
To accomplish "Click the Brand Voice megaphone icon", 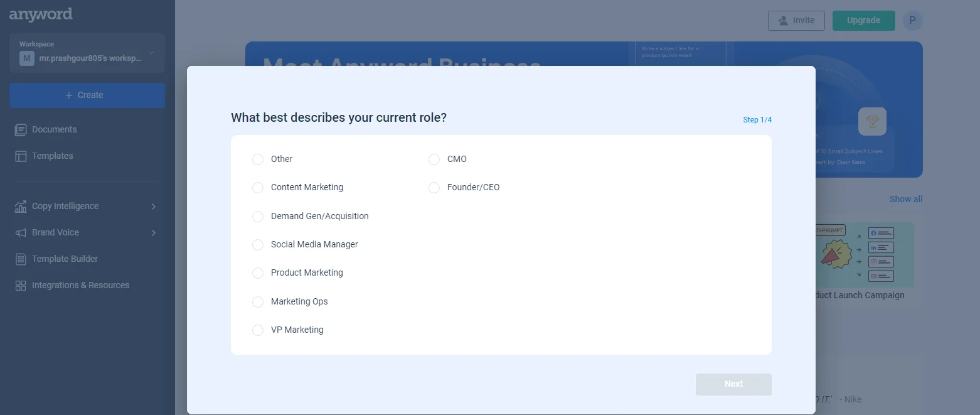I will click(21, 232).
